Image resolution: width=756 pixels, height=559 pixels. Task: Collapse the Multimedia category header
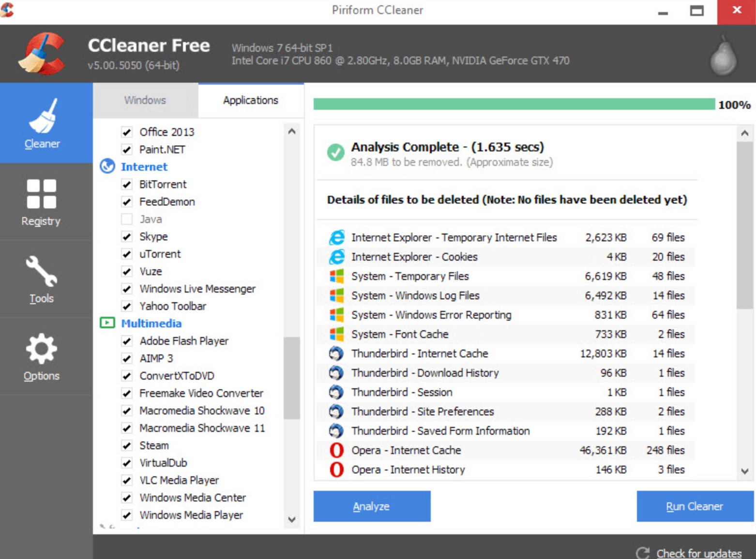(151, 324)
